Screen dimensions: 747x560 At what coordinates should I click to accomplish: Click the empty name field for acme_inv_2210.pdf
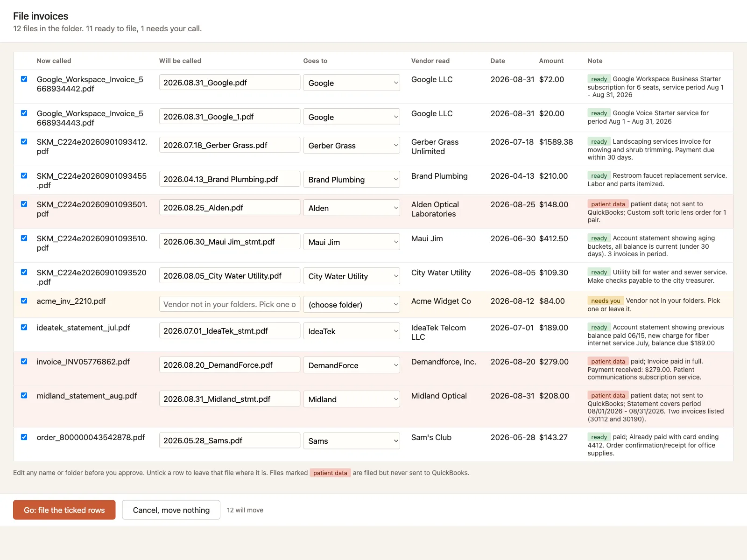coord(230,304)
